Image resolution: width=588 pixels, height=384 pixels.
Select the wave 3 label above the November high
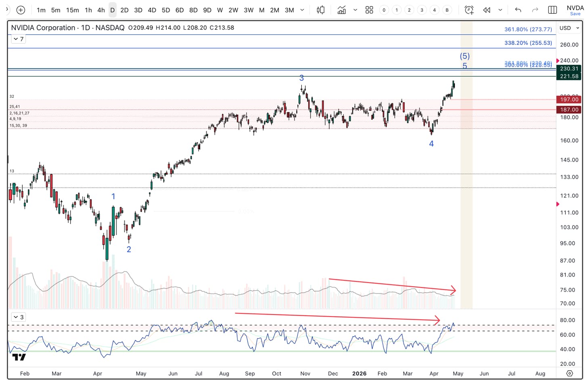(x=301, y=78)
